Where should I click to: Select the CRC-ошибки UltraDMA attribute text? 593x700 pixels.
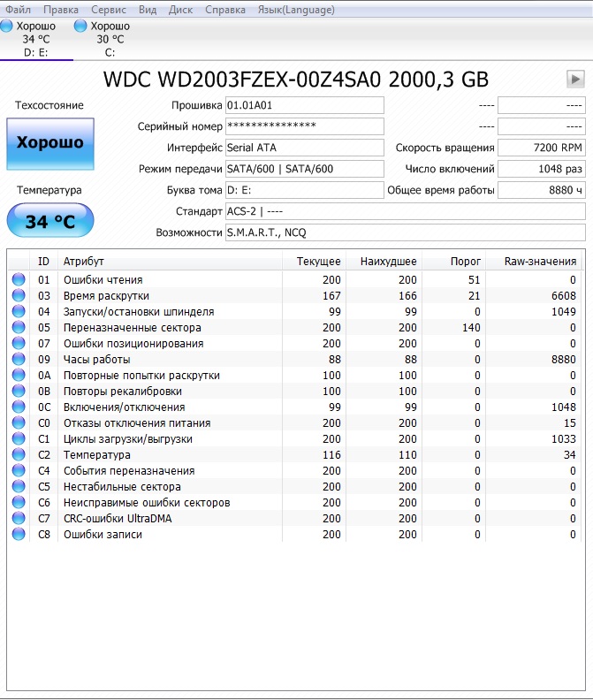[118, 518]
